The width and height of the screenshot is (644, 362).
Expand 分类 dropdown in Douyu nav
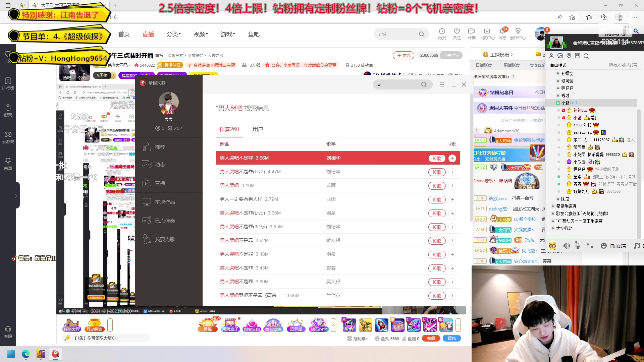pyautogui.click(x=173, y=34)
